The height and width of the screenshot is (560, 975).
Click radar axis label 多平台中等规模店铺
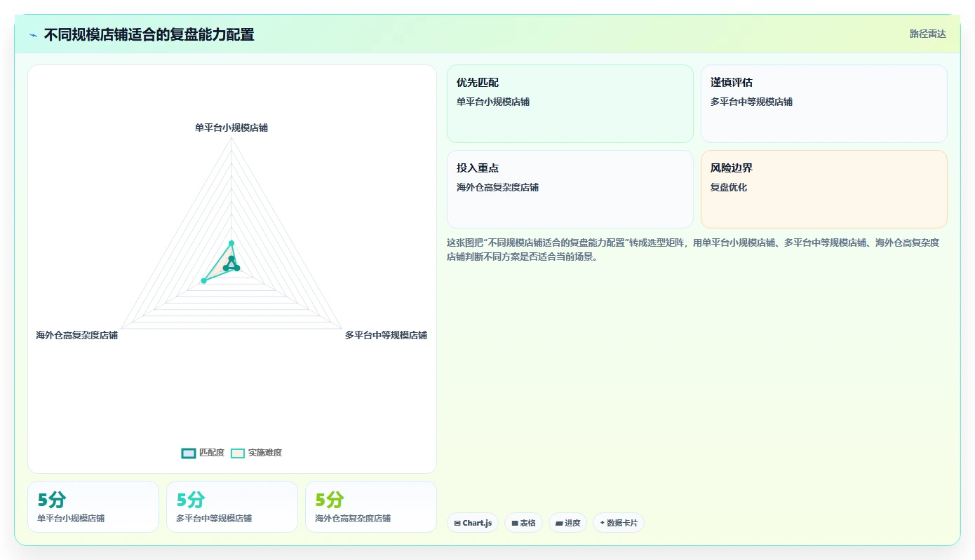386,335
